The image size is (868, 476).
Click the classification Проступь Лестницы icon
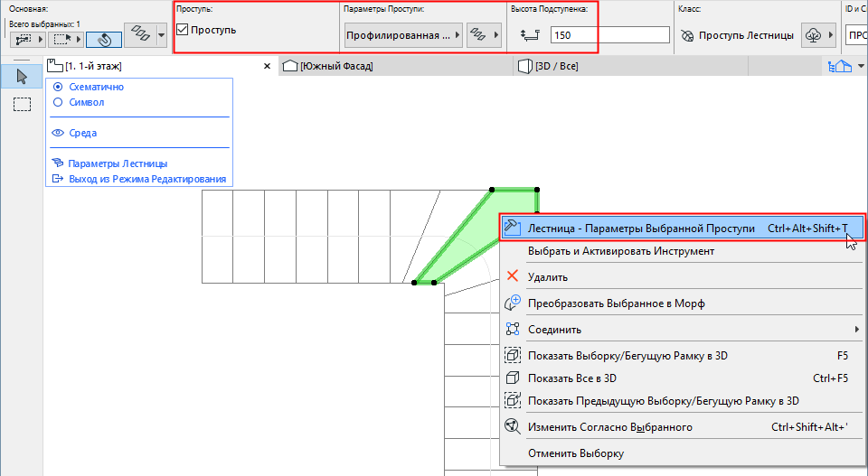686,35
